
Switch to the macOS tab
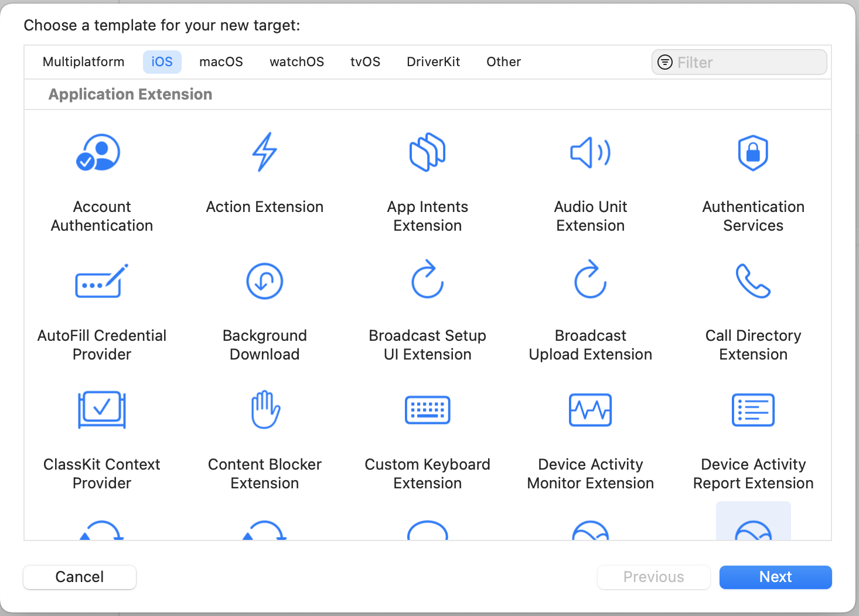221,61
